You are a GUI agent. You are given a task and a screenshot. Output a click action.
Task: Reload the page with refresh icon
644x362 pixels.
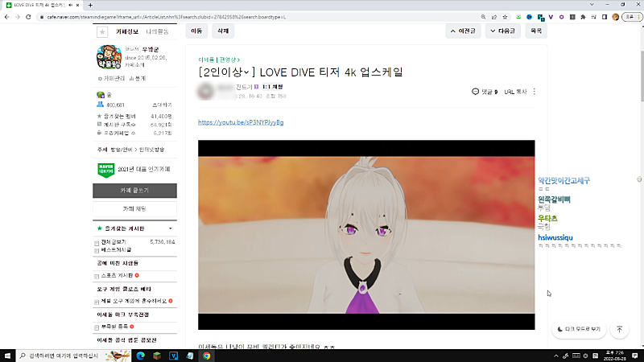click(28, 17)
